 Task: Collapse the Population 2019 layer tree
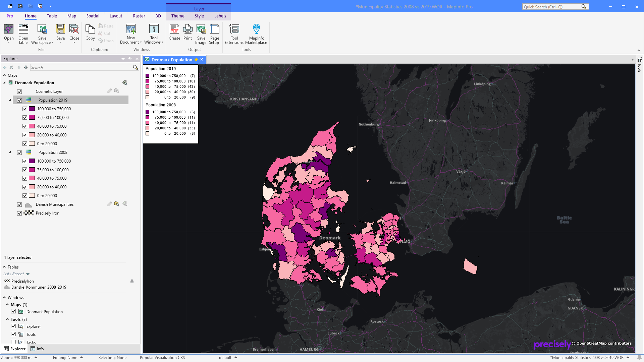click(x=9, y=100)
